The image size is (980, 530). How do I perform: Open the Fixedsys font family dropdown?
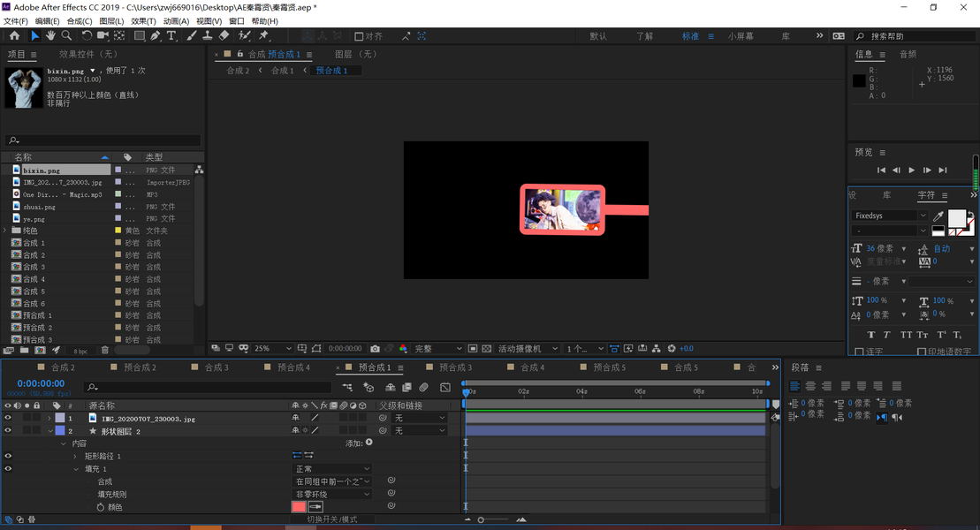click(x=890, y=216)
